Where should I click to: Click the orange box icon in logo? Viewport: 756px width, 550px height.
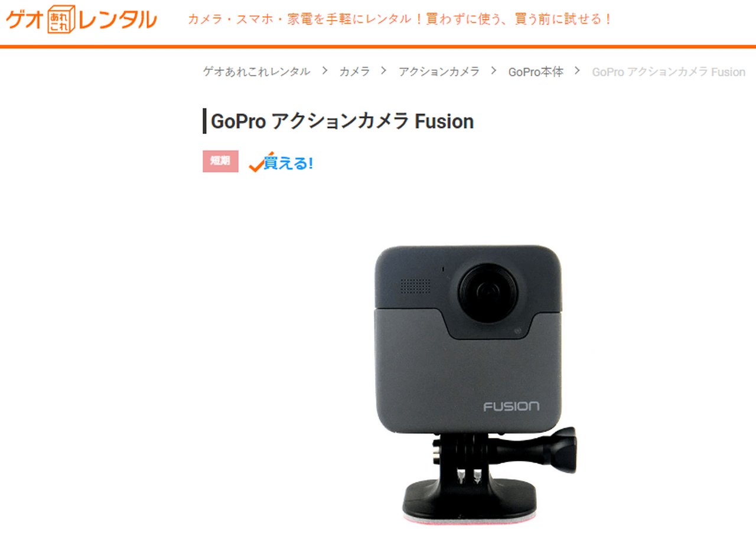coord(61,19)
